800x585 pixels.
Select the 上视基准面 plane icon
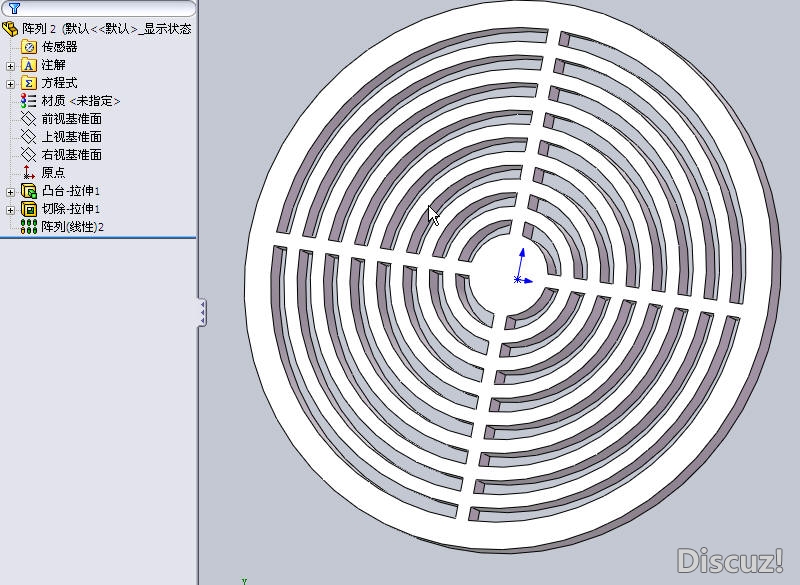click(x=29, y=137)
